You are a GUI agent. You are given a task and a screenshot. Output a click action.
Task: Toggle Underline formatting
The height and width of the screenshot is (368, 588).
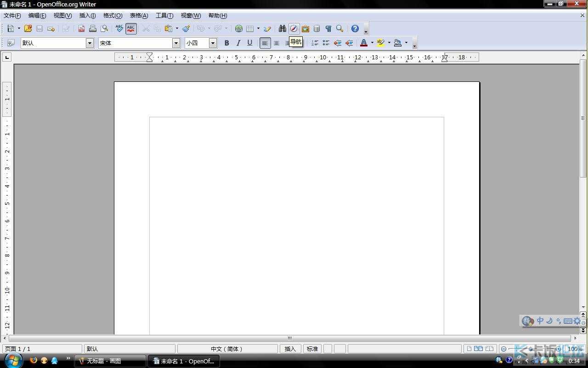[249, 43]
